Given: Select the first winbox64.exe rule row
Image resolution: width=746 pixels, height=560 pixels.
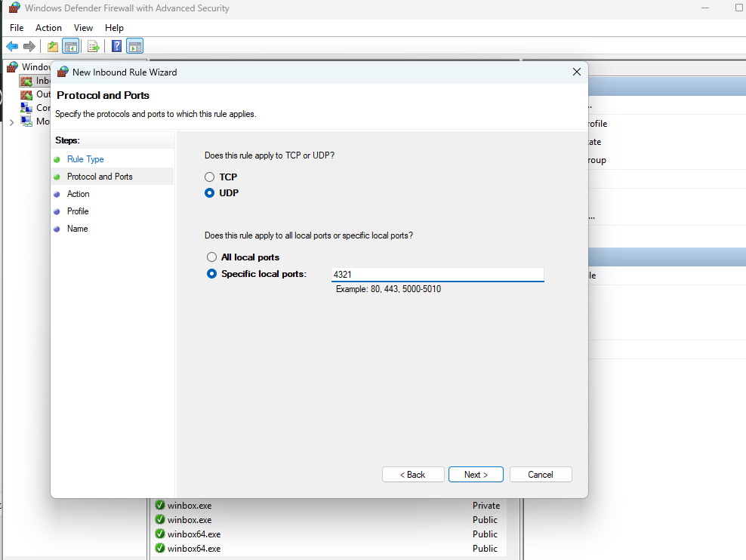Looking at the screenshot, I should pyautogui.click(x=330, y=534).
